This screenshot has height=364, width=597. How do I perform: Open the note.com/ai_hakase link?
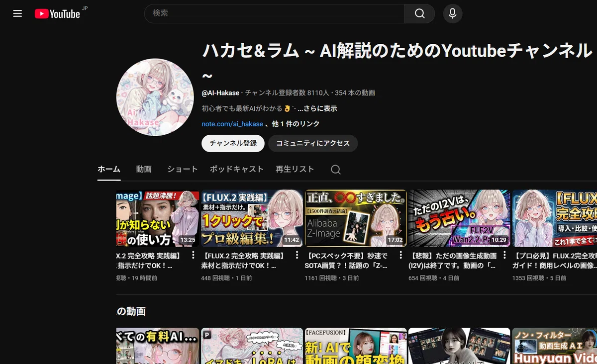pos(232,124)
